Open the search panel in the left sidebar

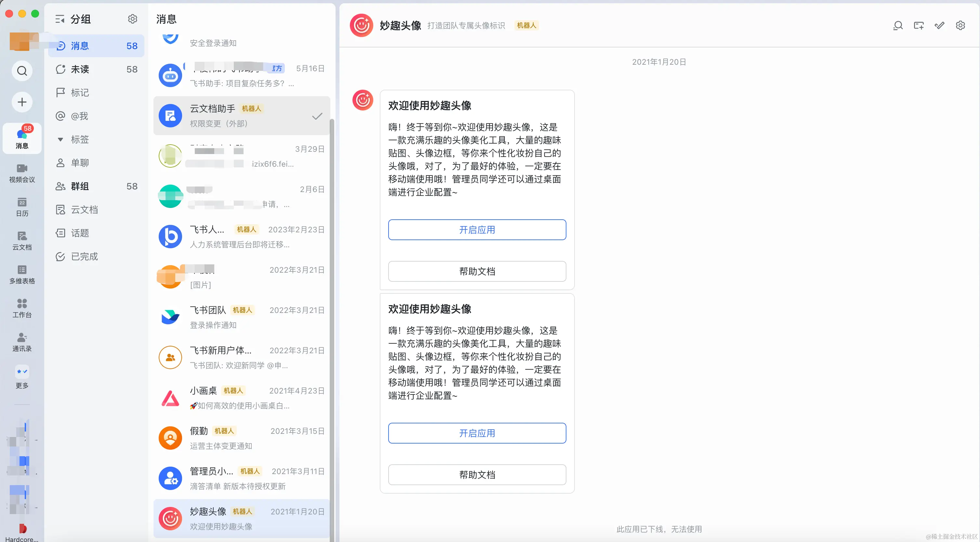coord(22,71)
